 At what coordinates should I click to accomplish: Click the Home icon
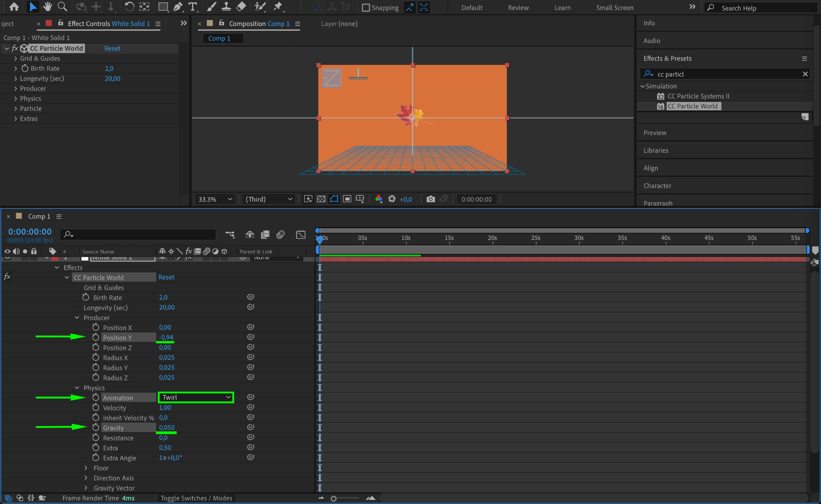pos(14,6)
